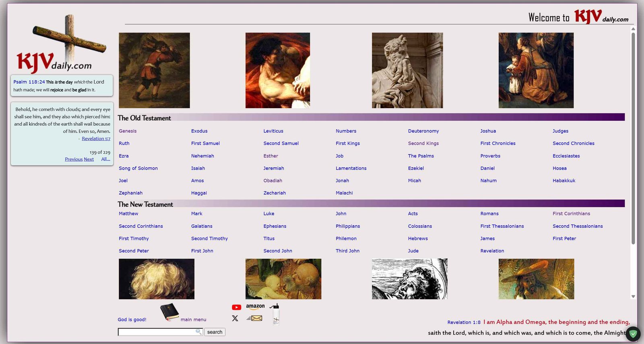This screenshot has width=644, height=344.
Task: Click the Moses marble statue image
Action: click(407, 70)
